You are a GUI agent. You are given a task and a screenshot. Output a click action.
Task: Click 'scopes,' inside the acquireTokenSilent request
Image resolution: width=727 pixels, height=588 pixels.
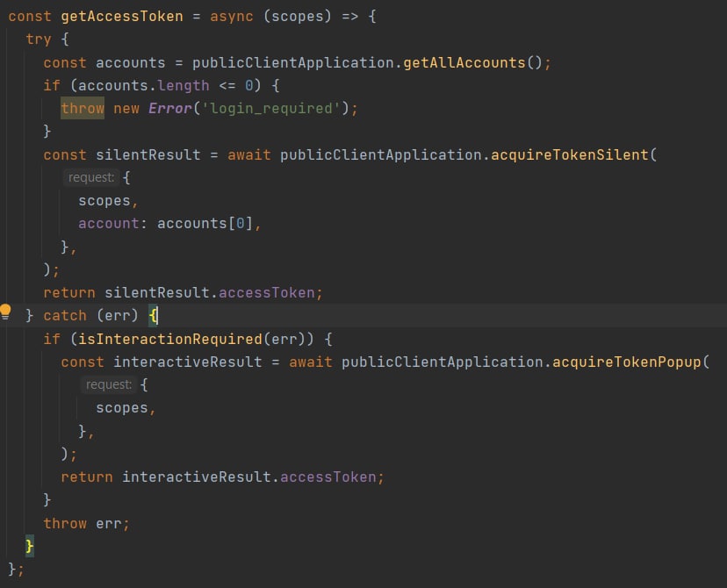pos(109,201)
